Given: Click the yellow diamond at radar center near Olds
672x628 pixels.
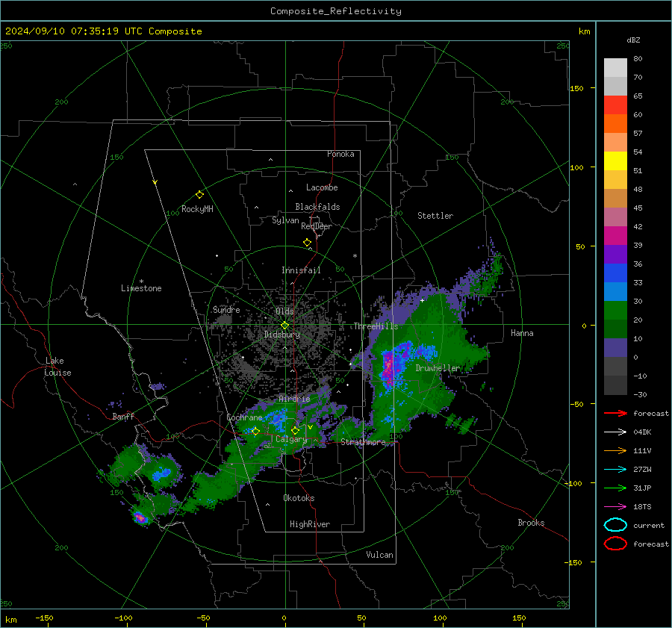Looking at the screenshot, I should coord(284,326).
